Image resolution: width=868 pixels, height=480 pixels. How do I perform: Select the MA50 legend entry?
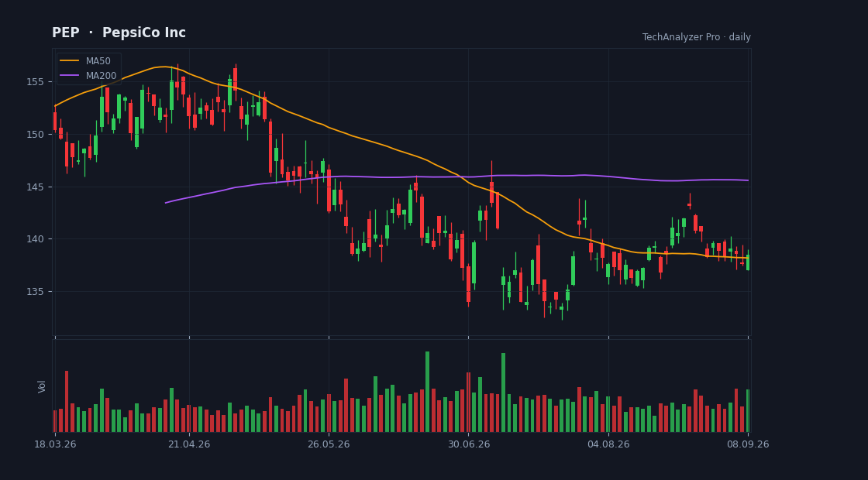85,61
